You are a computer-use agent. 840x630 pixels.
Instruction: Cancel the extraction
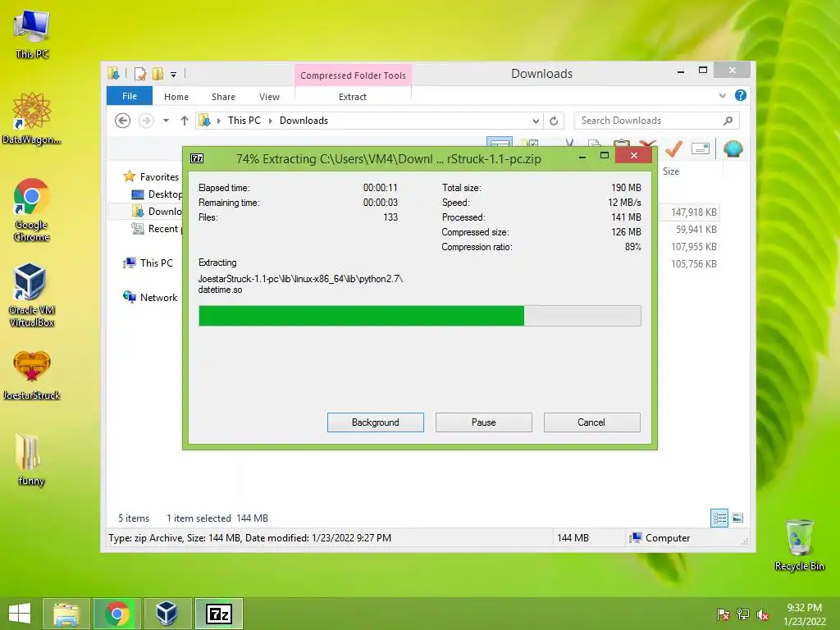[x=592, y=422]
